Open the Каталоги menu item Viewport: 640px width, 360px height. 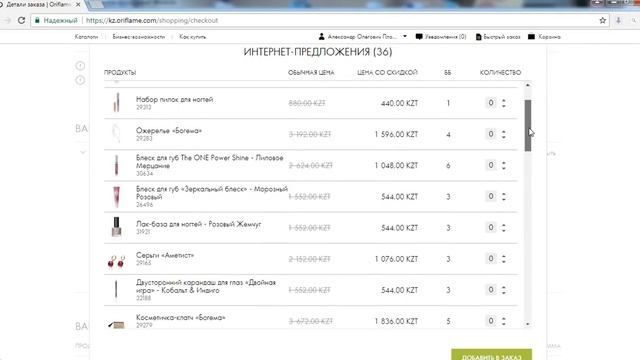(x=86, y=37)
